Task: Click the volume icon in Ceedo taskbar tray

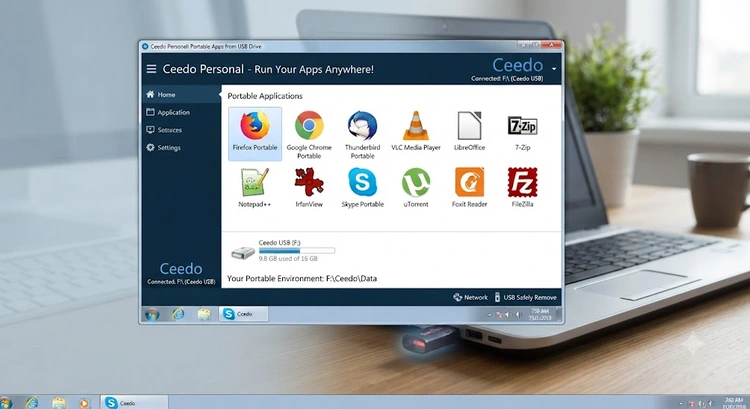Action: 518,314
